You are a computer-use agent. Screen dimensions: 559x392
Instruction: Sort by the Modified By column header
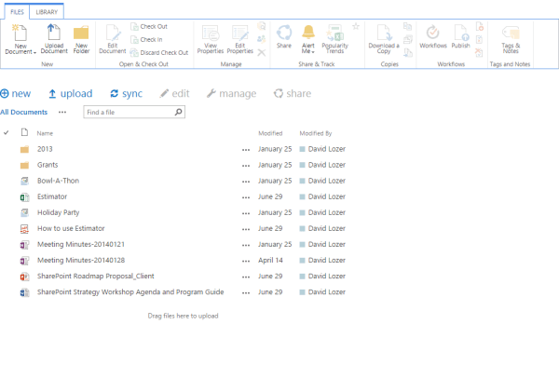316,133
